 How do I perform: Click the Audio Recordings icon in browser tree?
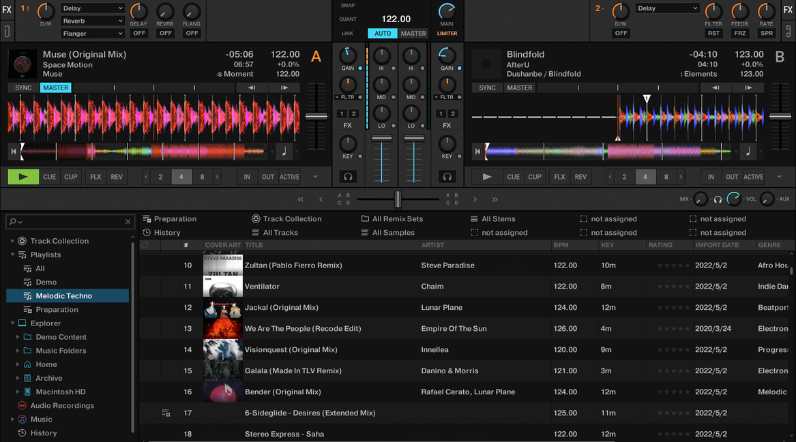tap(22, 405)
